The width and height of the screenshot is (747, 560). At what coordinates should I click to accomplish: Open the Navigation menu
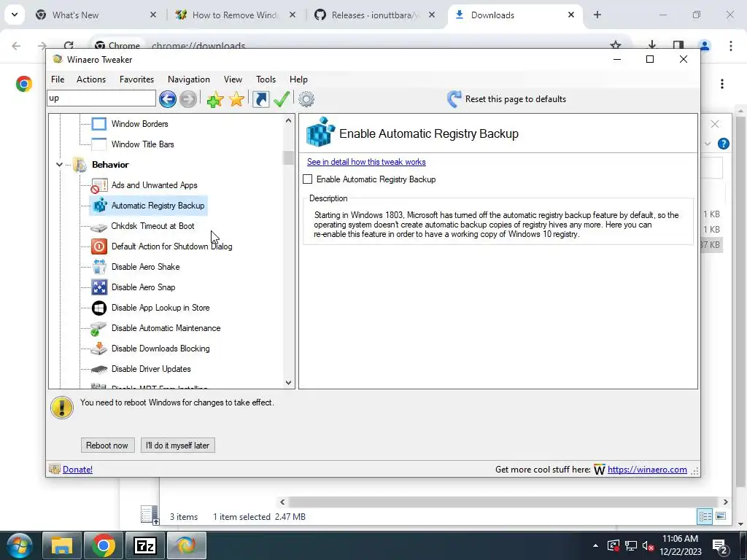(189, 79)
